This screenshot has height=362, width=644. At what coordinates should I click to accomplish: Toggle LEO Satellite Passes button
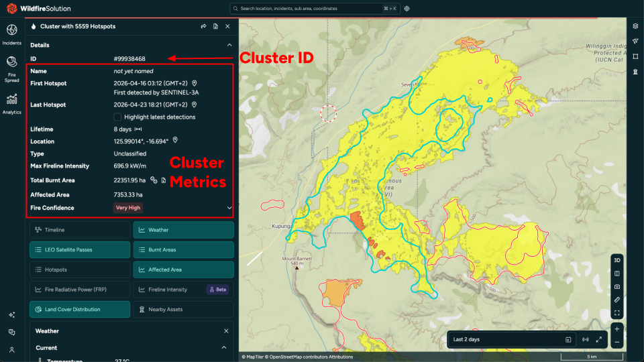click(x=80, y=249)
